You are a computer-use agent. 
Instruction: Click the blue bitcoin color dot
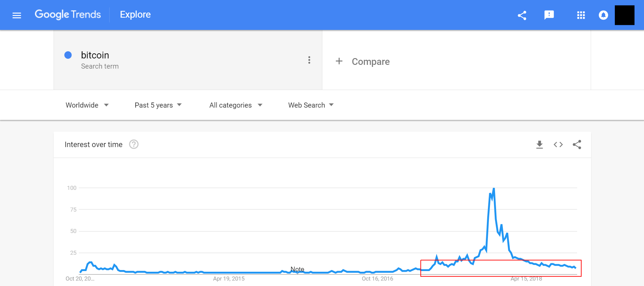pyautogui.click(x=68, y=55)
